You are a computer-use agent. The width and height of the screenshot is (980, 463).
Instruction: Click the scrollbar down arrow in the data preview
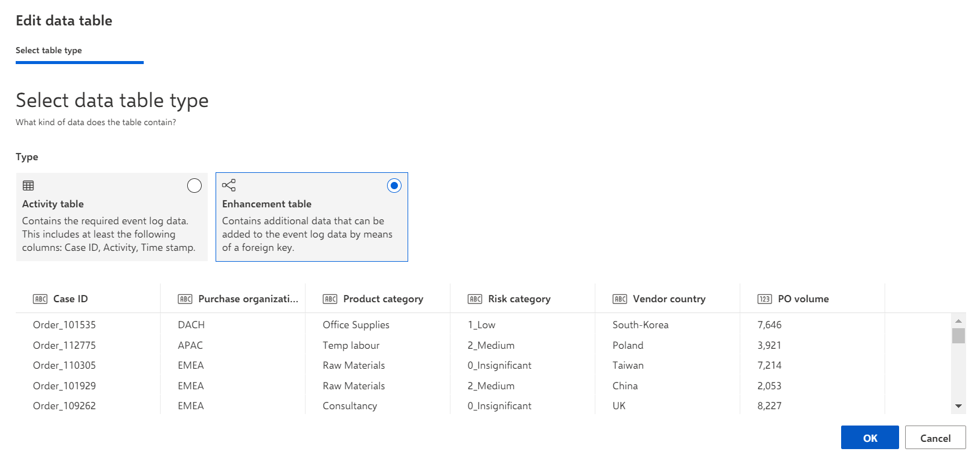pyautogui.click(x=958, y=406)
